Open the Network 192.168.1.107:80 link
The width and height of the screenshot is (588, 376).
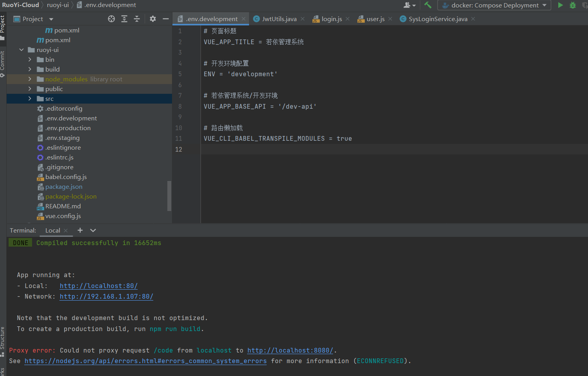point(106,296)
